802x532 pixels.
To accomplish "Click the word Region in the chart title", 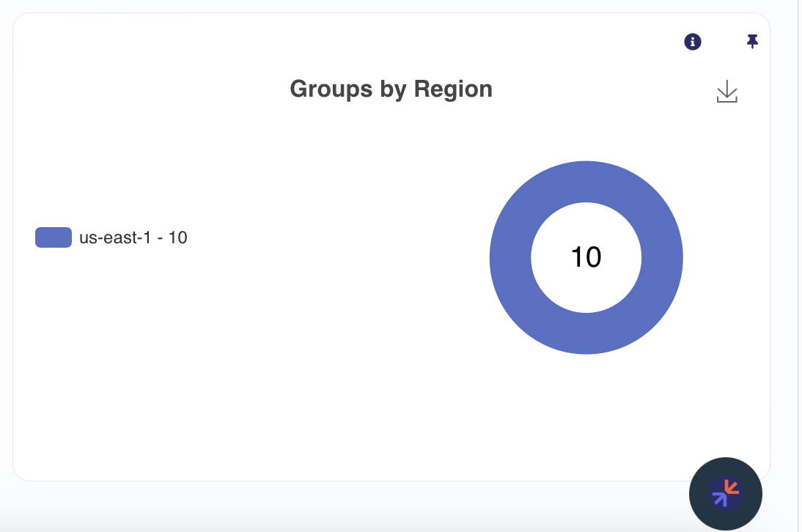I will [x=453, y=89].
